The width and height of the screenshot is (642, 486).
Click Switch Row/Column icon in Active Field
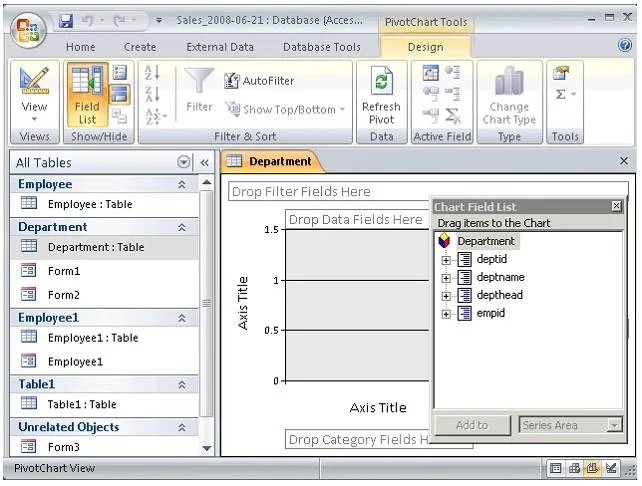point(430,73)
